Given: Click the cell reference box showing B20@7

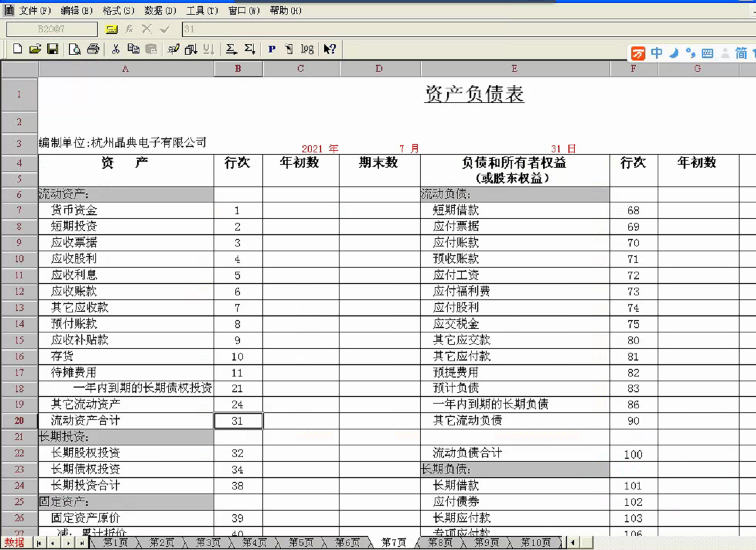Looking at the screenshot, I should click(52, 29).
